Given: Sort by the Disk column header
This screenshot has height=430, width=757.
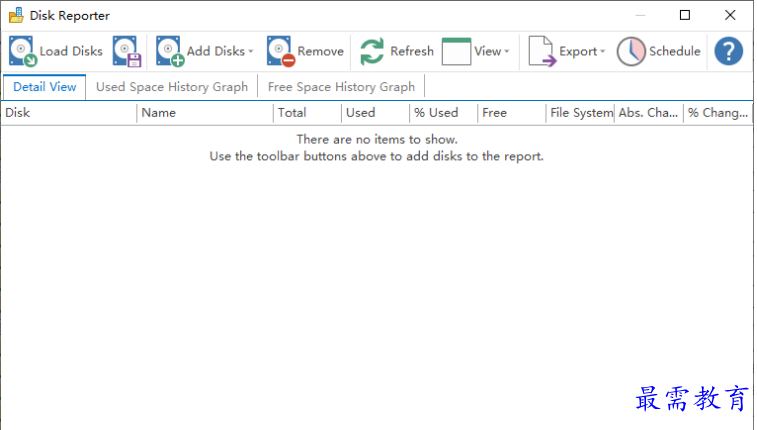Looking at the screenshot, I should click(69, 113).
